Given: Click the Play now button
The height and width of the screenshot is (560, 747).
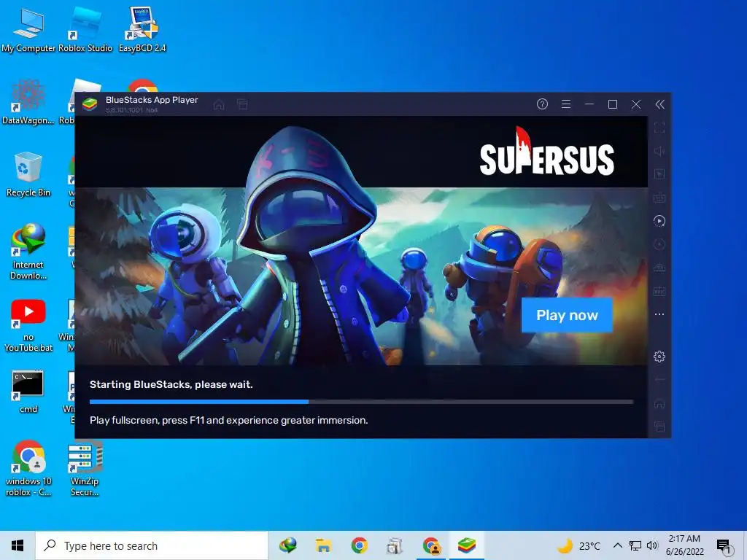Looking at the screenshot, I should point(567,315).
